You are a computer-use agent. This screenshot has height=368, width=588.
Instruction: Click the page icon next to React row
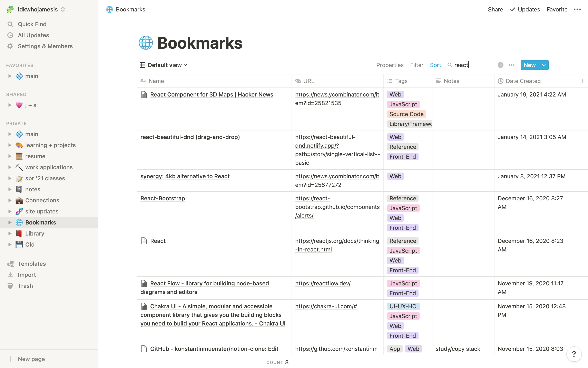[x=144, y=241]
